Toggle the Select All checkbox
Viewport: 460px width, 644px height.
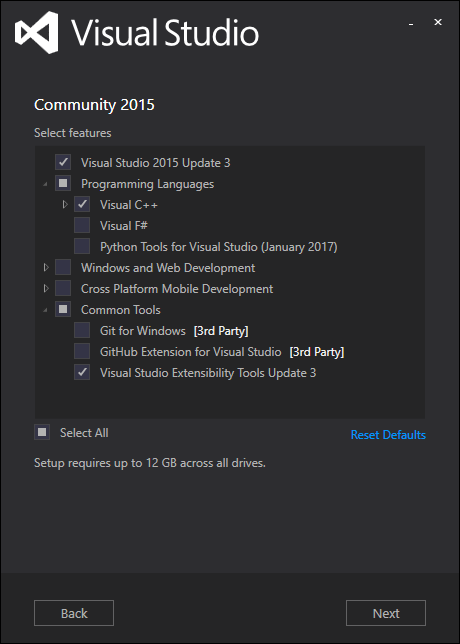coord(42,432)
